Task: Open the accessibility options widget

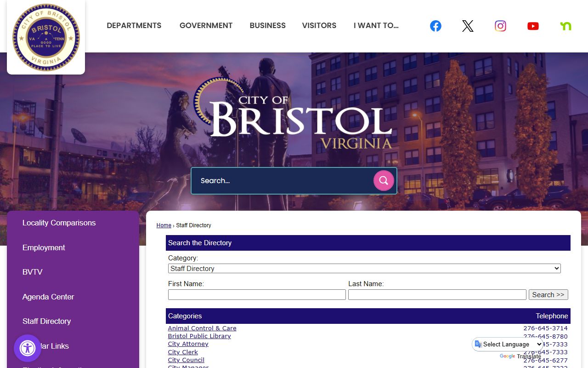Action: [x=28, y=348]
